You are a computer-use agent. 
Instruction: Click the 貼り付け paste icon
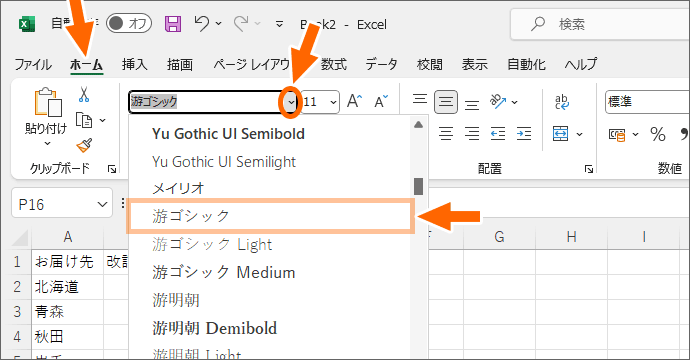[48, 102]
